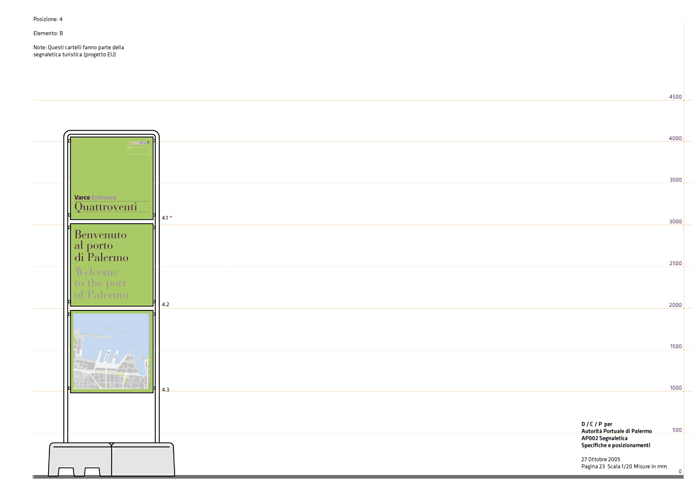Click the 3000 scale measurement label
Image resolution: width=700 pixels, height=495 pixels.
pyautogui.click(x=675, y=222)
